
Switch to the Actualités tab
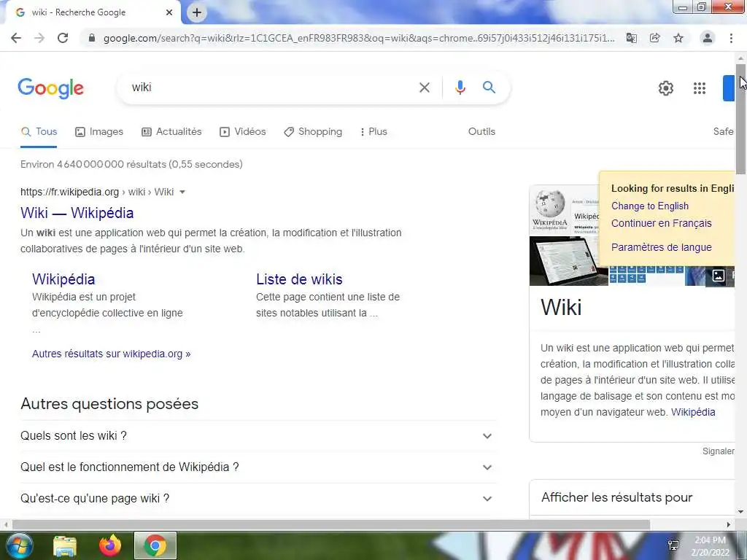tap(171, 132)
